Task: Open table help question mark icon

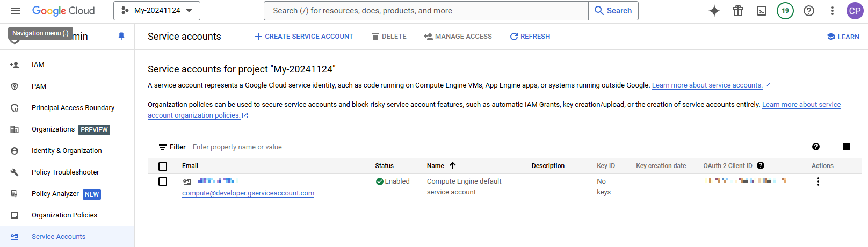Action: click(x=816, y=147)
